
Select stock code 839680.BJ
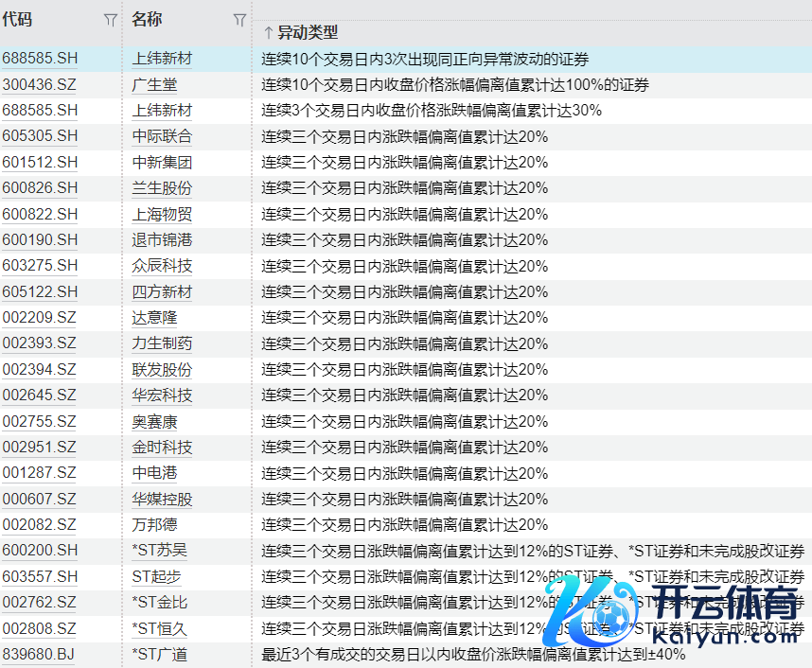(x=38, y=655)
